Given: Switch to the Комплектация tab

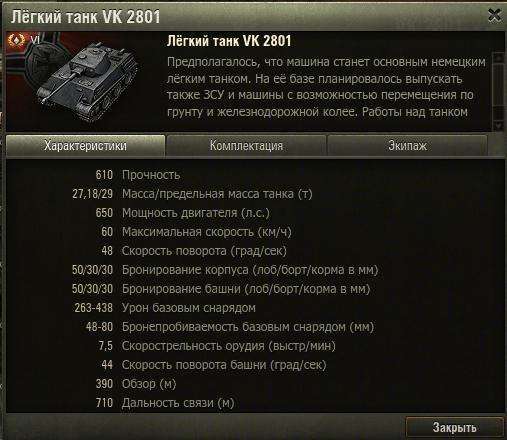Looking at the screenshot, I should [x=246, y=146].
